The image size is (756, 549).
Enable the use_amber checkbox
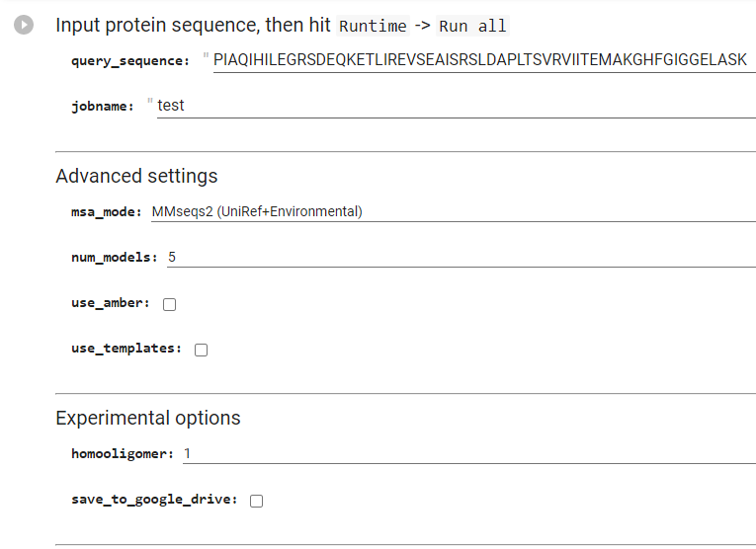coord(169,304)
